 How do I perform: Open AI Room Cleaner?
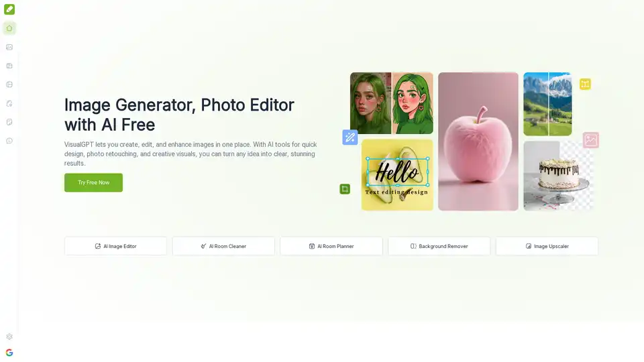(223, 246)
